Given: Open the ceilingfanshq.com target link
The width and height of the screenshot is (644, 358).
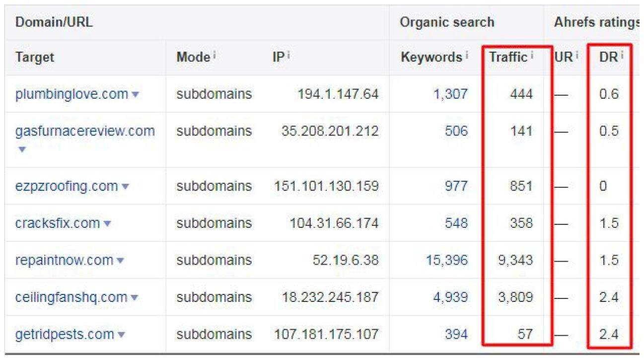Looking at the screenshot, I should pyautogui.click(x=71, y=297).
